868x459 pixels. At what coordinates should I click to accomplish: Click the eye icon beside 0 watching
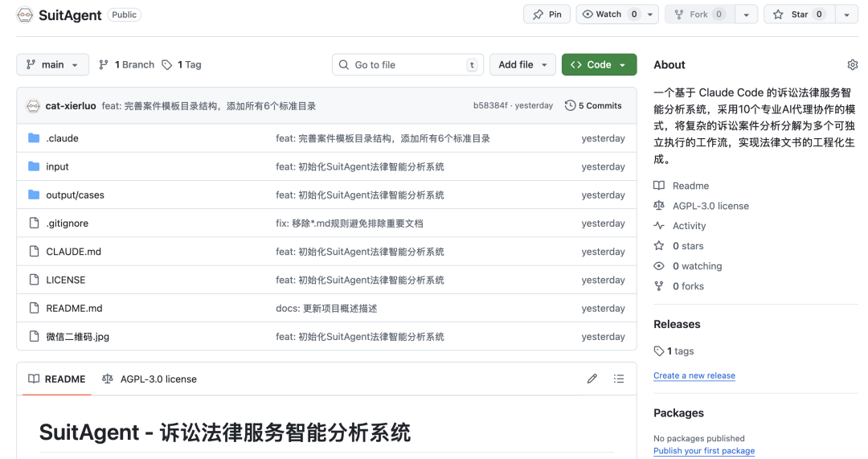pos(659,266)
